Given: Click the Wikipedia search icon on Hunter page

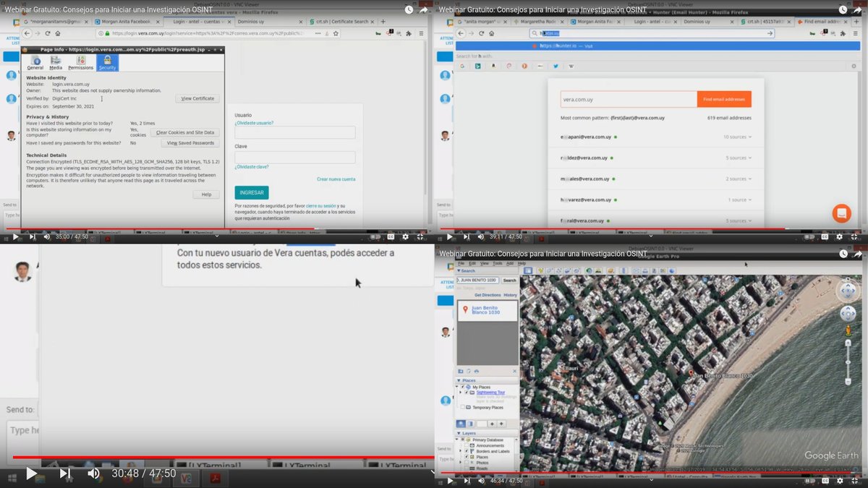Looking at the screenshot, I should pyautogui.click(x=571, y=67).
